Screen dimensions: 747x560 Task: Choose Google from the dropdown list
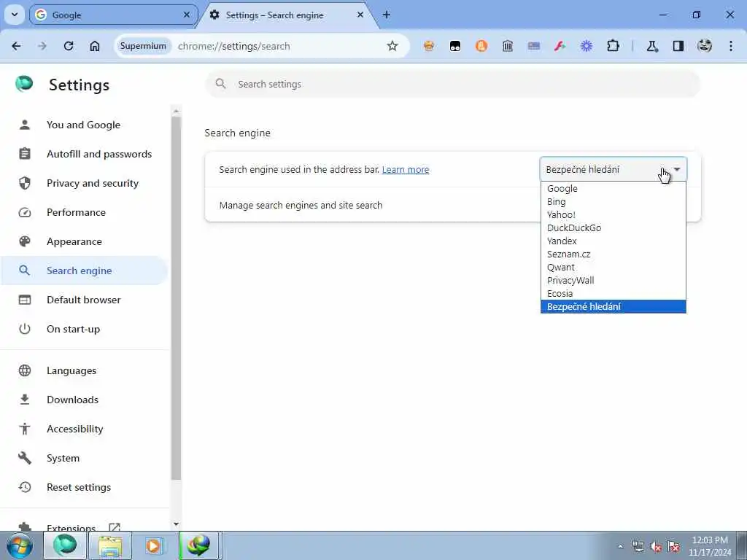pyautogui.click(x=613, y=189)
